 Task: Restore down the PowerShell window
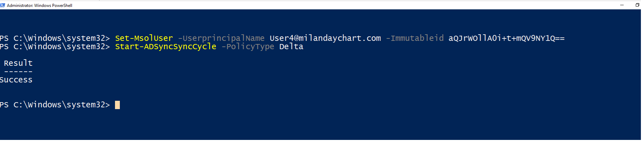click(637, 5)
